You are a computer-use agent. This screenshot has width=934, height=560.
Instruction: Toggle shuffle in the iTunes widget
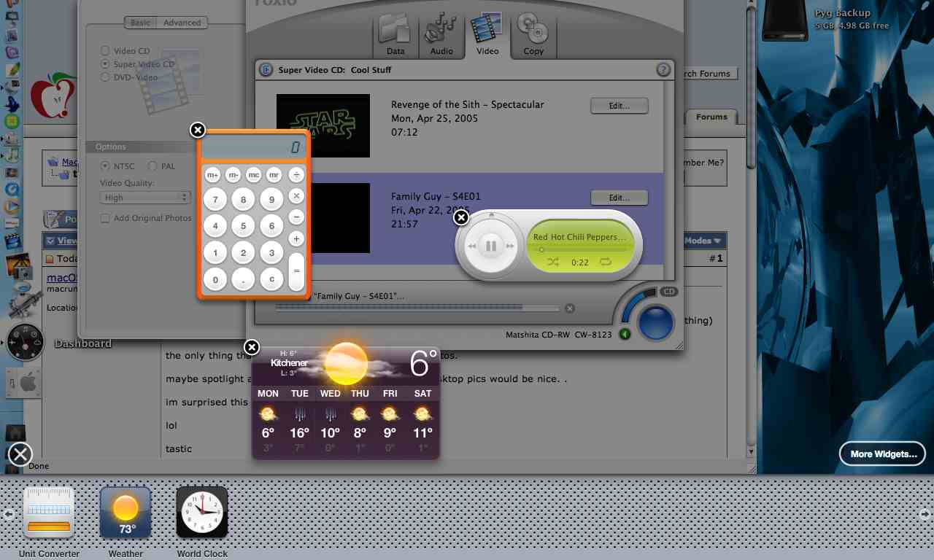click(553, 262)
